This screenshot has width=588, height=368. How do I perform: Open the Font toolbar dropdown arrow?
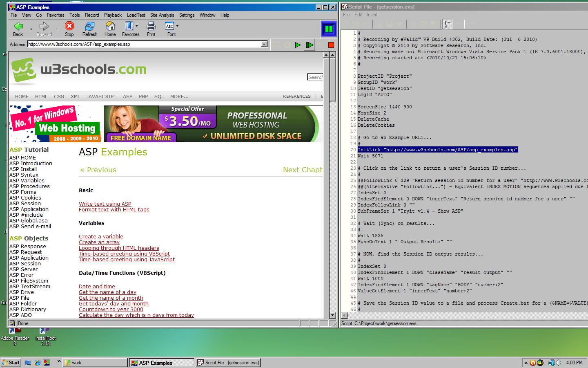coord(177,26)
